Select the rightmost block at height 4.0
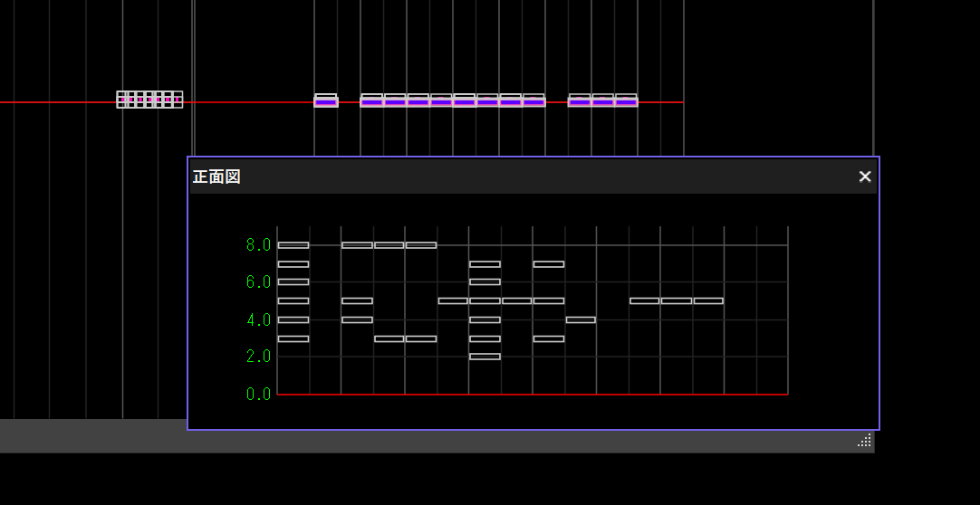 [581, 319]
